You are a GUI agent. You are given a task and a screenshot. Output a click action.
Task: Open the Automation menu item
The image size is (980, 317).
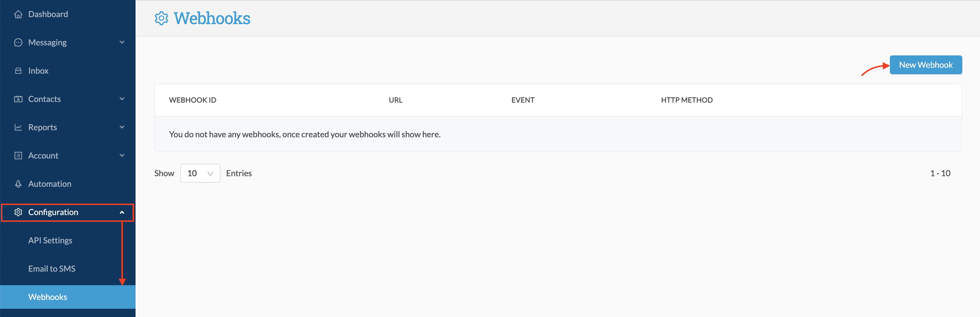[68, 184]
